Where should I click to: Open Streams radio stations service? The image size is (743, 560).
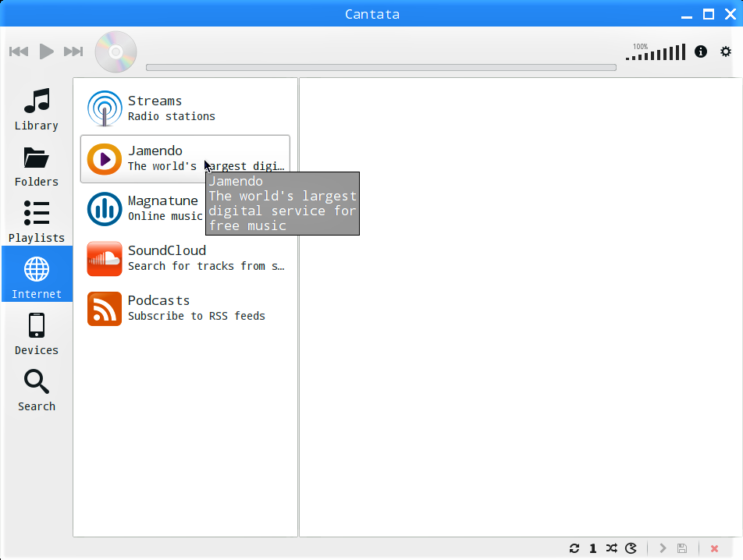click(185, 109)
